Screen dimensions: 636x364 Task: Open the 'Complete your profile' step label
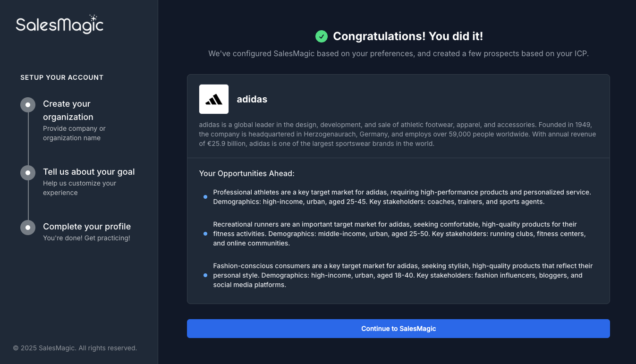(87, 227)
